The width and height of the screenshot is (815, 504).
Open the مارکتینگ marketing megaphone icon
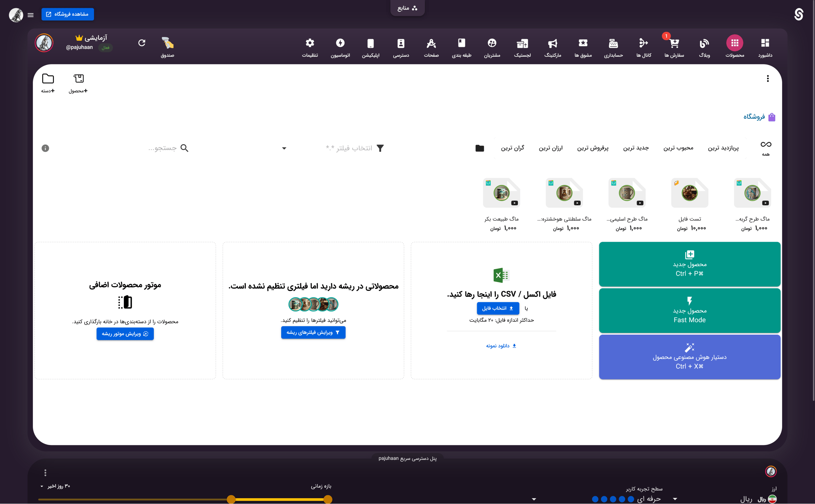pyautogui.click(x=553, y=47)
